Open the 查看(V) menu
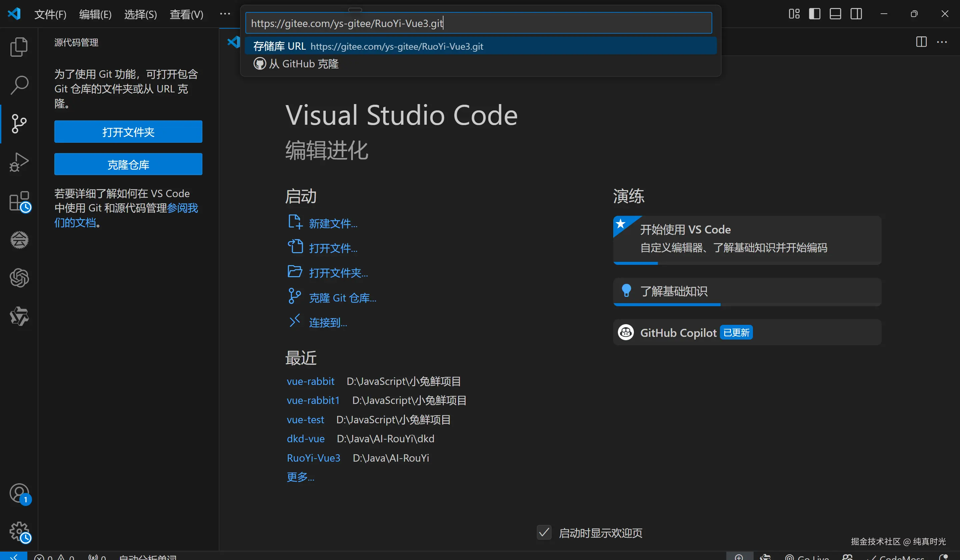Image resolution: width=960 pixels, height=560 pixels. [186, 14]
